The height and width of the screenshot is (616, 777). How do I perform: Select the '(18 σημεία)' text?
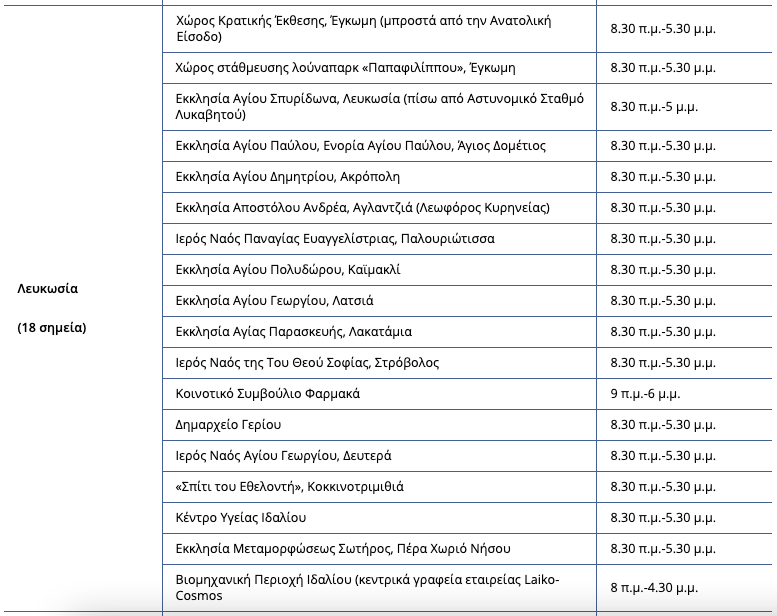[x=52, y=328]
